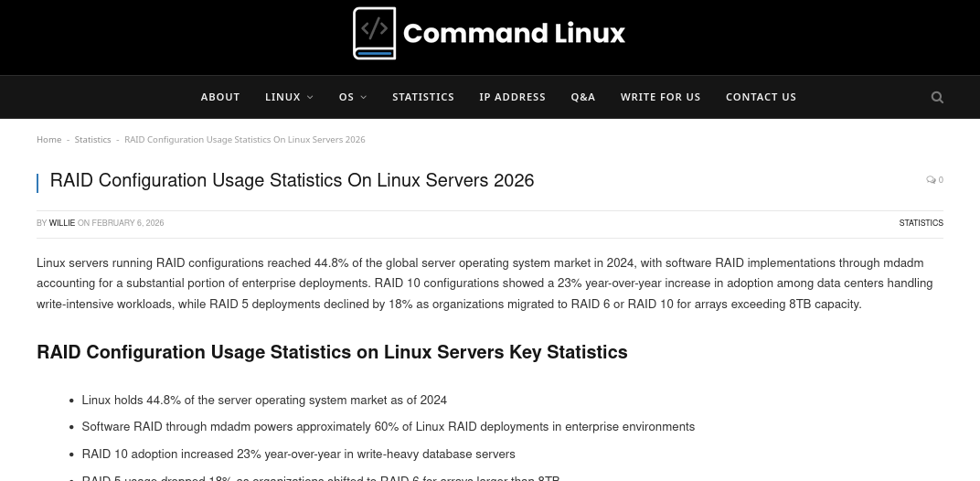Open the IP ADDRESS menu item

[513, 97]
